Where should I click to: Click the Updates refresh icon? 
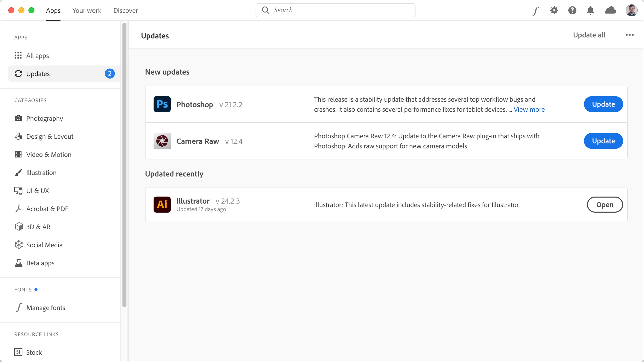18,74
